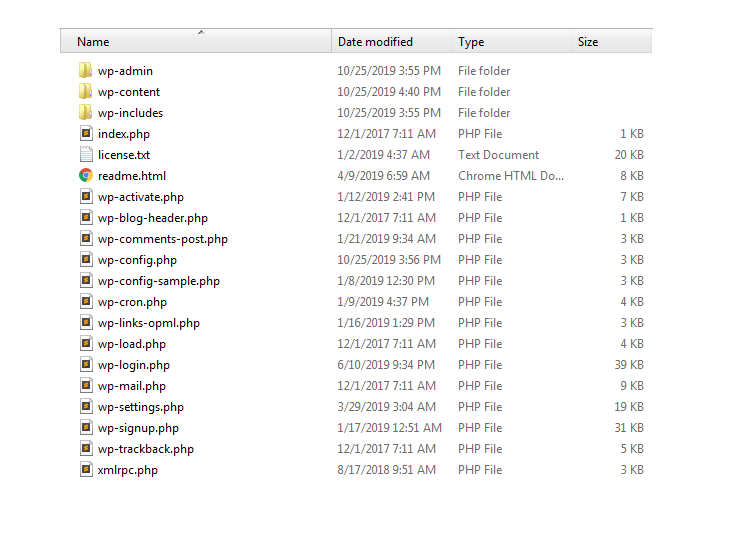The width and height of the screenshot is (750, 556).
Task: Select the wp-admin folder icon
Action: click(86, 70)
